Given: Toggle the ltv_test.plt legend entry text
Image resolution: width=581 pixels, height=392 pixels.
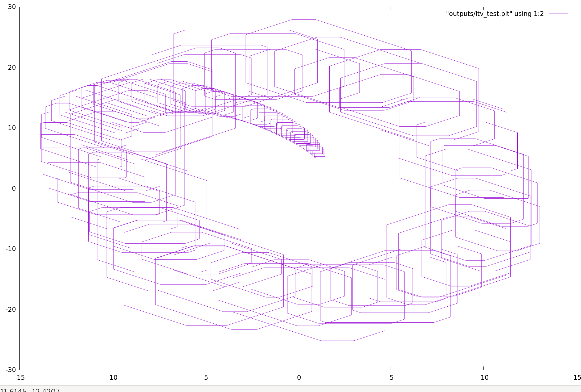Looking at the screenshot, I should point(495,14).
